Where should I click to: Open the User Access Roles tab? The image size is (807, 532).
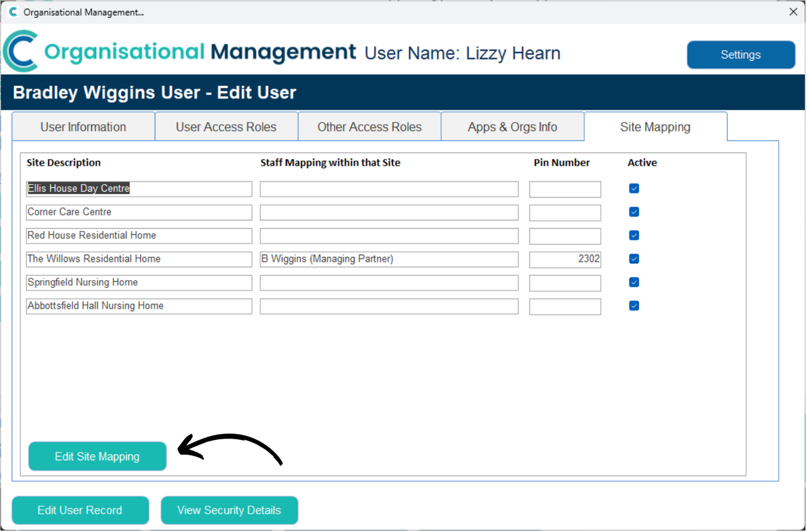(226, 127)
